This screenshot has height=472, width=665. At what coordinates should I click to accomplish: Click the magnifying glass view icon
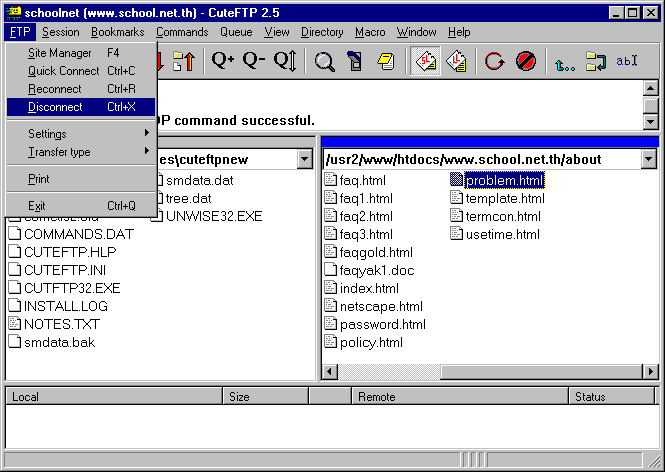(324, 61)
